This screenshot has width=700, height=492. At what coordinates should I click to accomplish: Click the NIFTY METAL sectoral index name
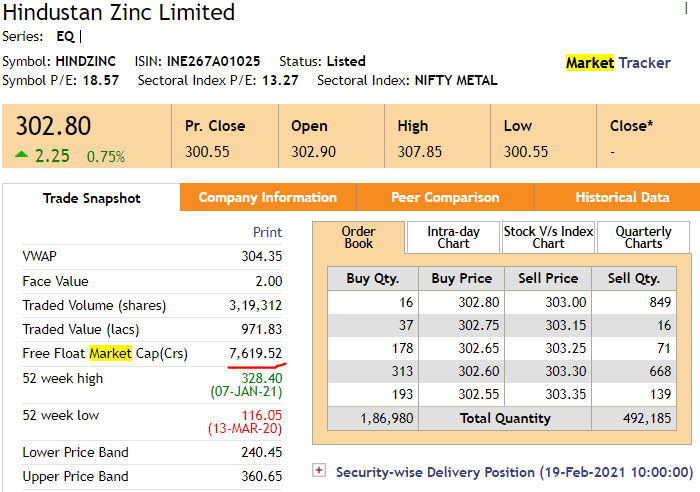coord(456,80)
